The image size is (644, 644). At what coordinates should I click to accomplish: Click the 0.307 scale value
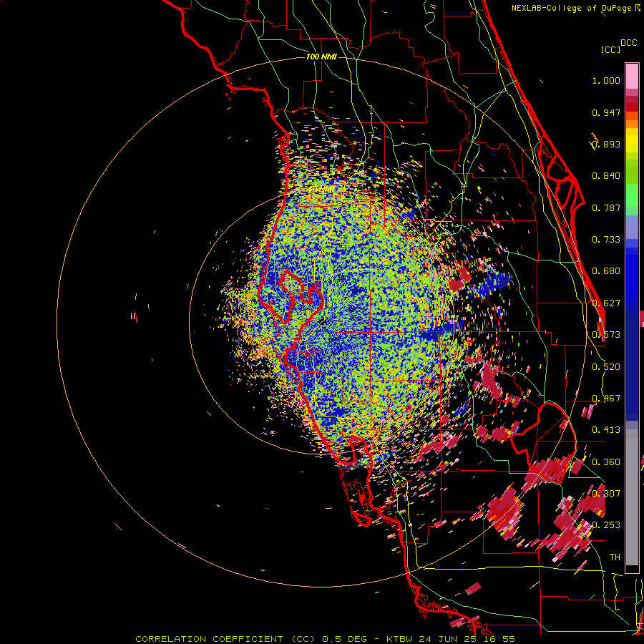tap(606, 494)
